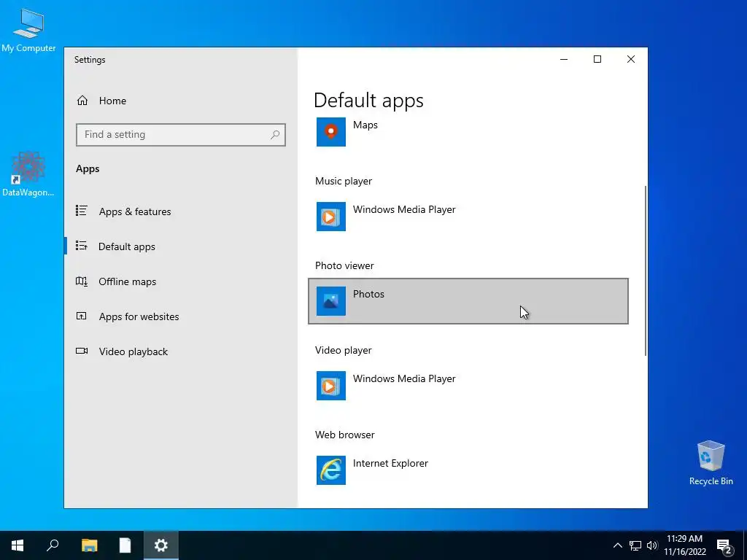Open Apps for websites section
747x560 pixels.
(180, 316)
